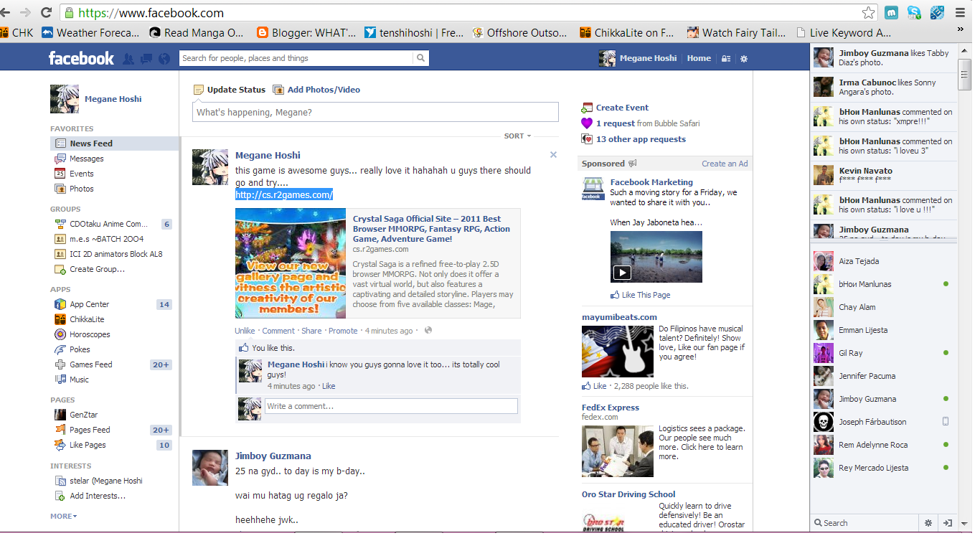Unlike Megane Hoshi's Crystal Saga post
This screenshot has height=551, width=980.
pos(245,331)
